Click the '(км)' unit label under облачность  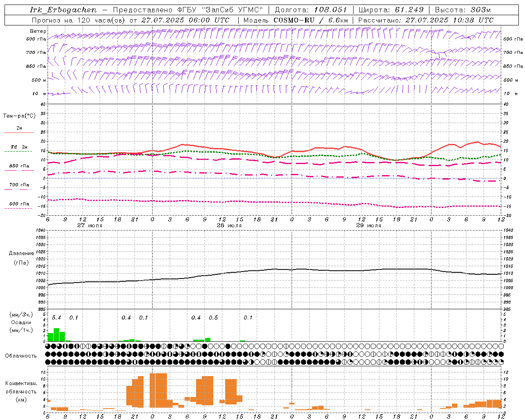21,399
